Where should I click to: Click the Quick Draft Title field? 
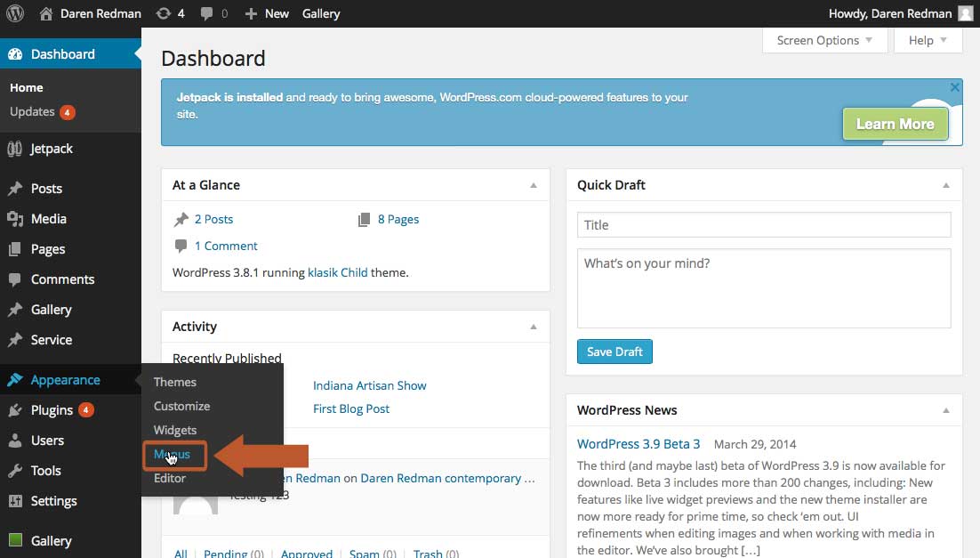[764, 225]
